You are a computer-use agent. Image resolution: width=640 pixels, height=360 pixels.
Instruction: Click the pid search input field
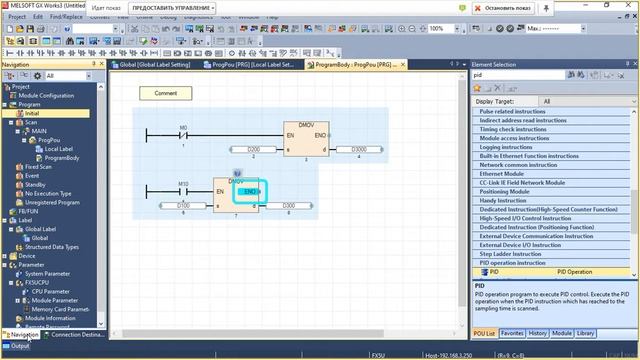[x=518, y=75]
